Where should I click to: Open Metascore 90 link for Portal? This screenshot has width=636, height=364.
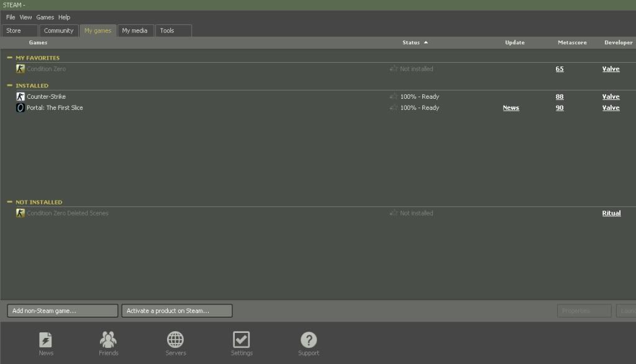[560, 108]
